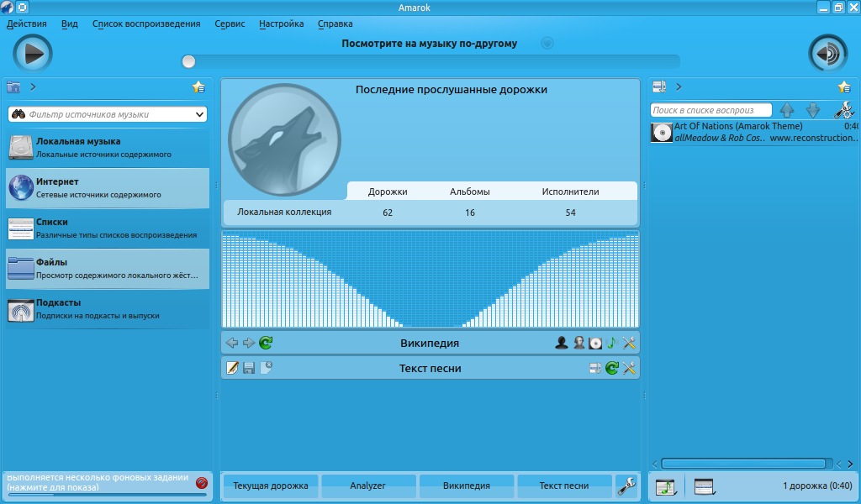The height and width of the screenshot is (504, 861).
Task: Click binoculars icon in the filter field
Action: coord(18,114)
